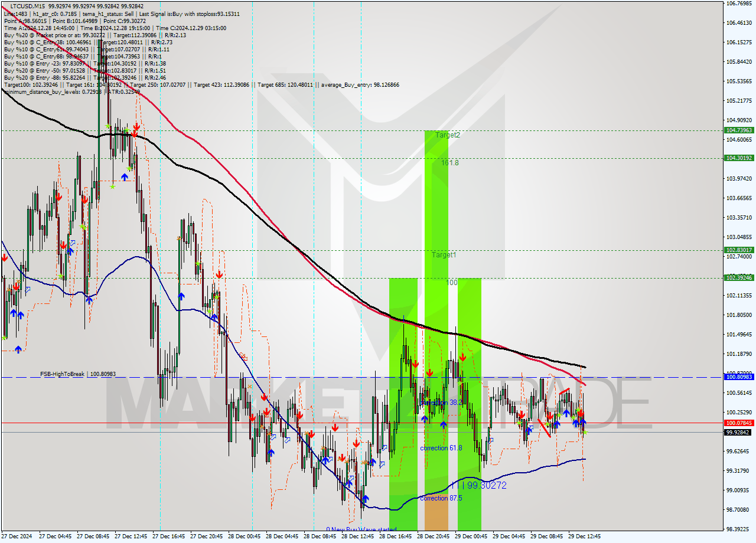Select the 'minimum_distance_buy_levels' info line
This screenshot has height=543, width=756.
pyautogui.click(x=71, y=92)
